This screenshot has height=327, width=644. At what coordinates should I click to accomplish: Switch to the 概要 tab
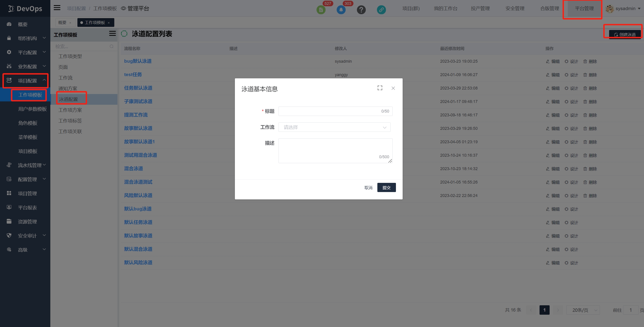click(x=62, y=23)
